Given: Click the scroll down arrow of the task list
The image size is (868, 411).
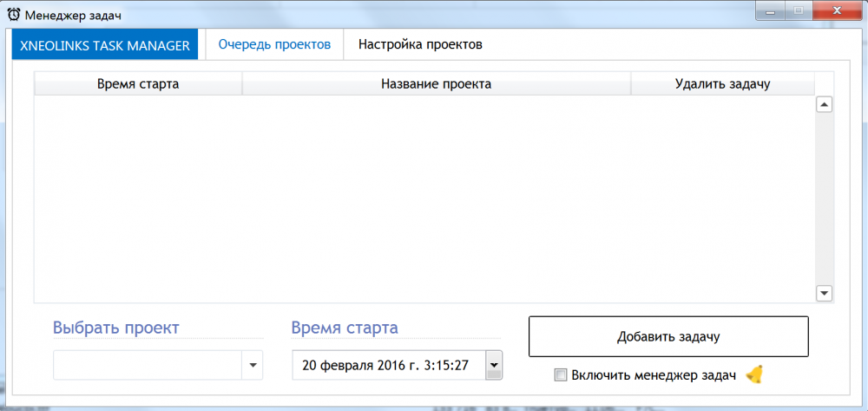Looking at the screenshot, I should coord(825,293).
